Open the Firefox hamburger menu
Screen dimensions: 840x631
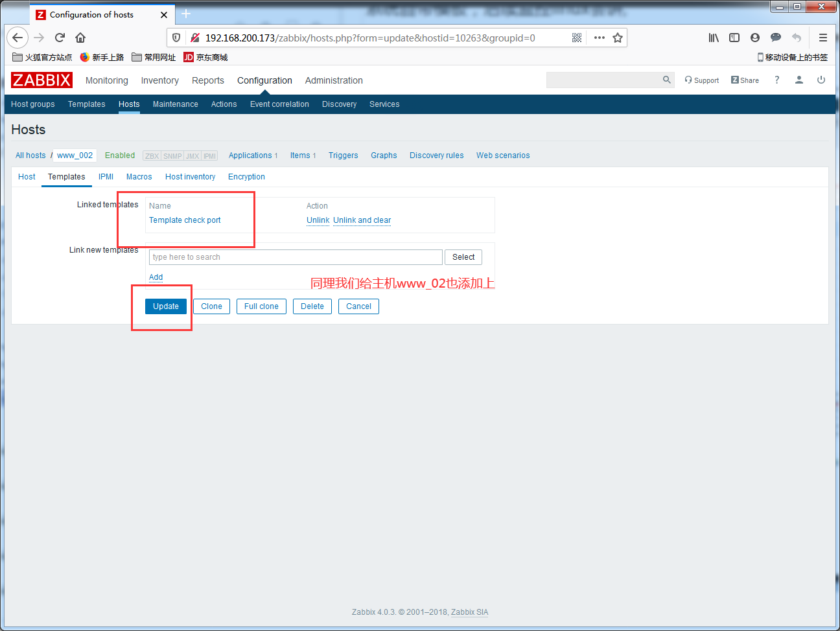[823, 38]
